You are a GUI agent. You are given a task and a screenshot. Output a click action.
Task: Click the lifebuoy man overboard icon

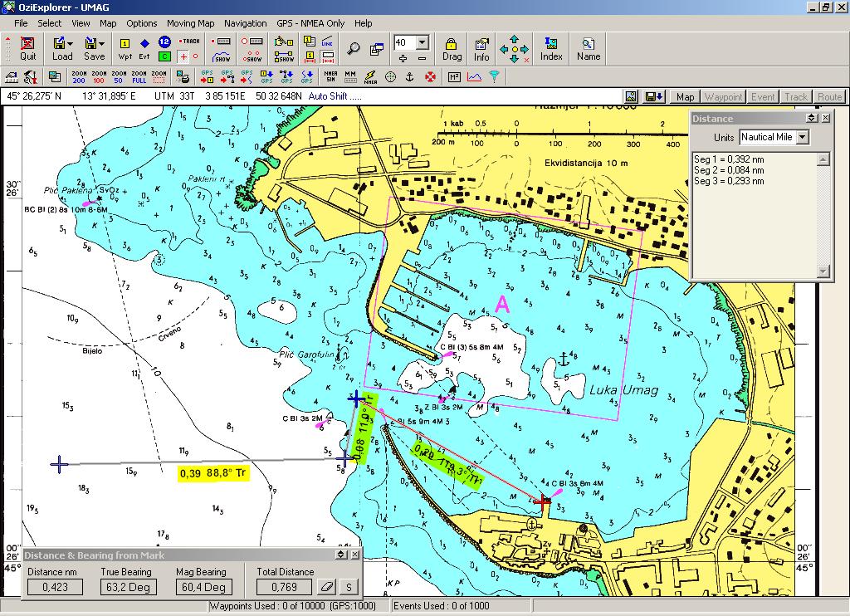point(430,77)
